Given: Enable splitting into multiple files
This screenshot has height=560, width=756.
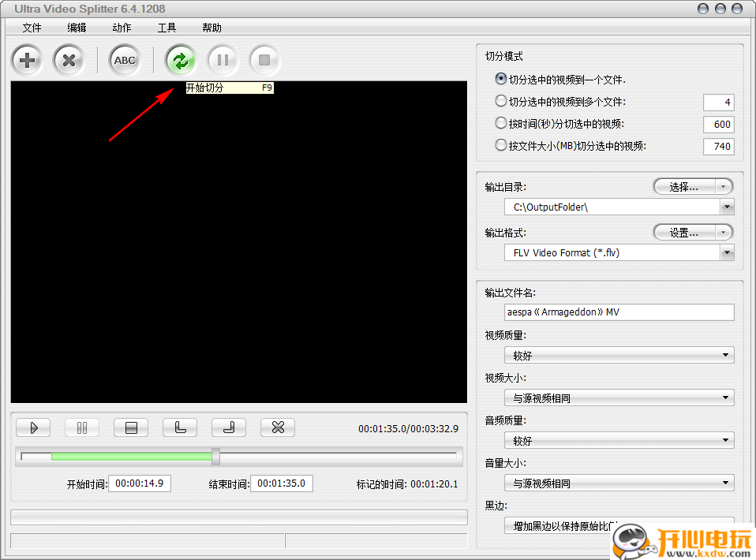Looking at the screenshot, I should click(500, 101).
